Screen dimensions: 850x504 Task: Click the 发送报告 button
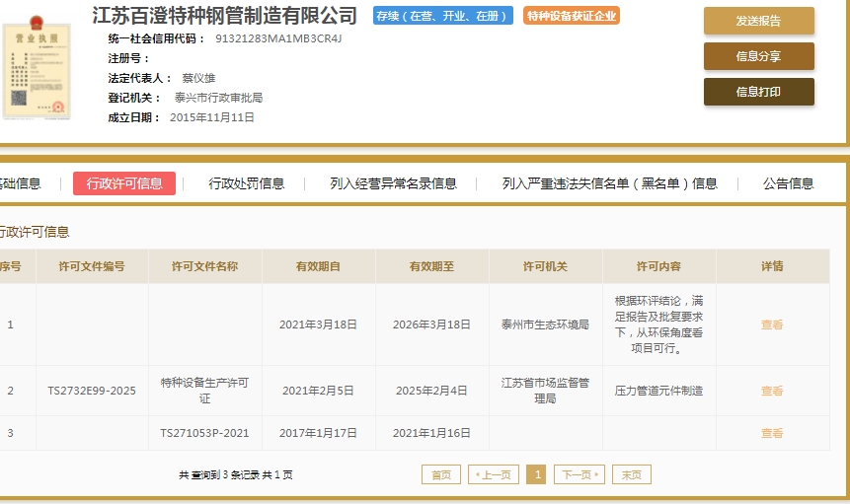759,21
